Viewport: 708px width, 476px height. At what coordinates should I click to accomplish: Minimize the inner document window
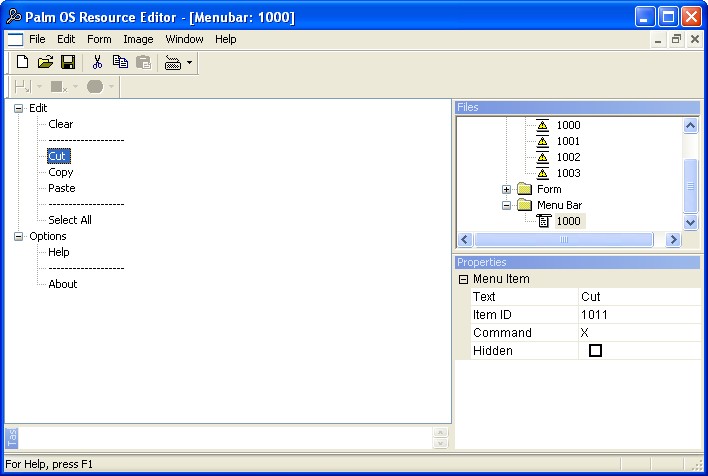[658, 40]
